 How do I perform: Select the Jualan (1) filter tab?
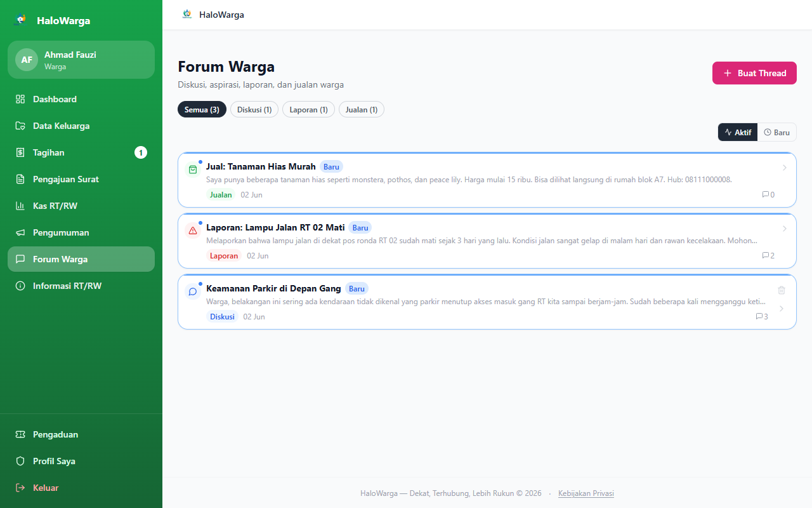pyautogui.click(x=362, y=110)
